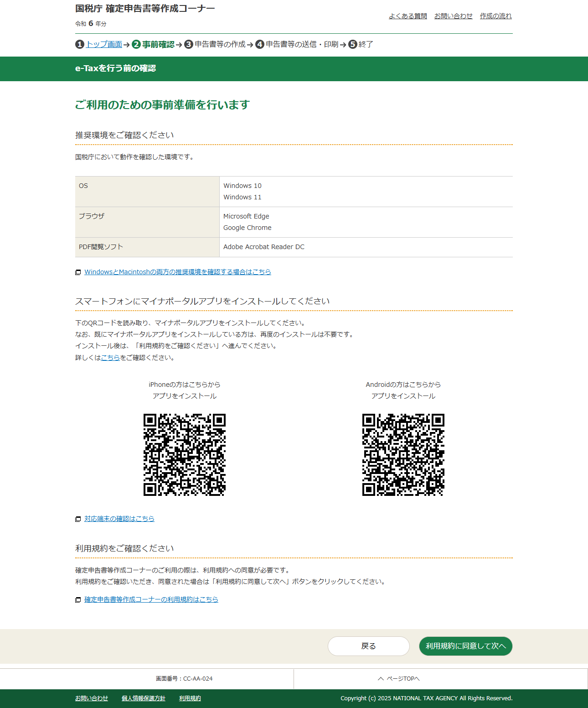
Task: Click step 3 申告書等の作成 text
Action: coord(220,44)
